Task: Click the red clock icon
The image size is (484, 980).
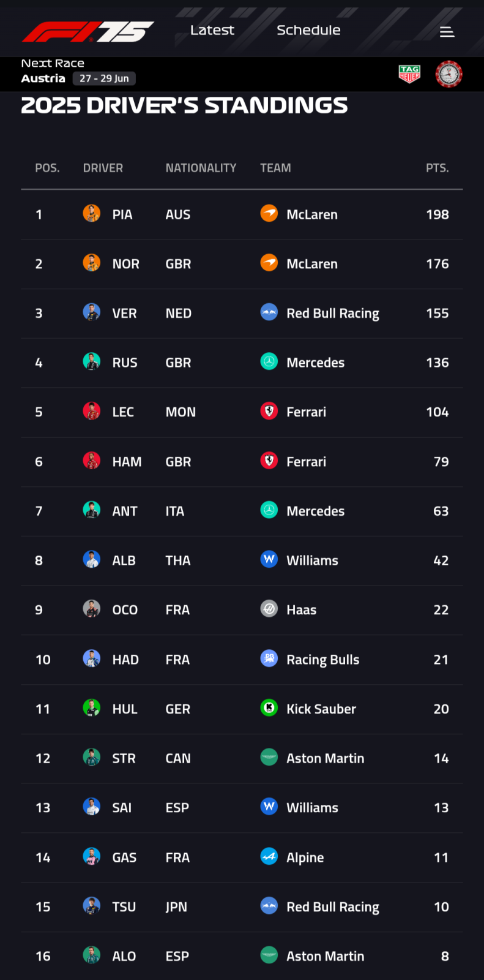Action: click(x=449, y=74)
